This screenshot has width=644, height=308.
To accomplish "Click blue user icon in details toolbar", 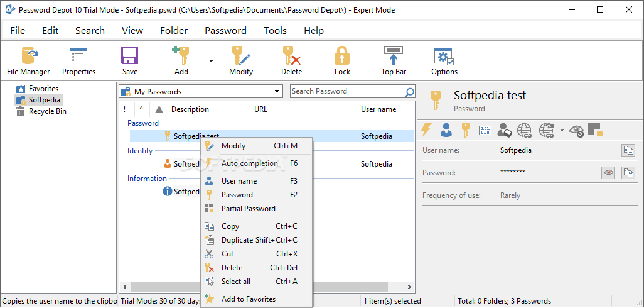I will pyautogui.click(x=446, y=130).
